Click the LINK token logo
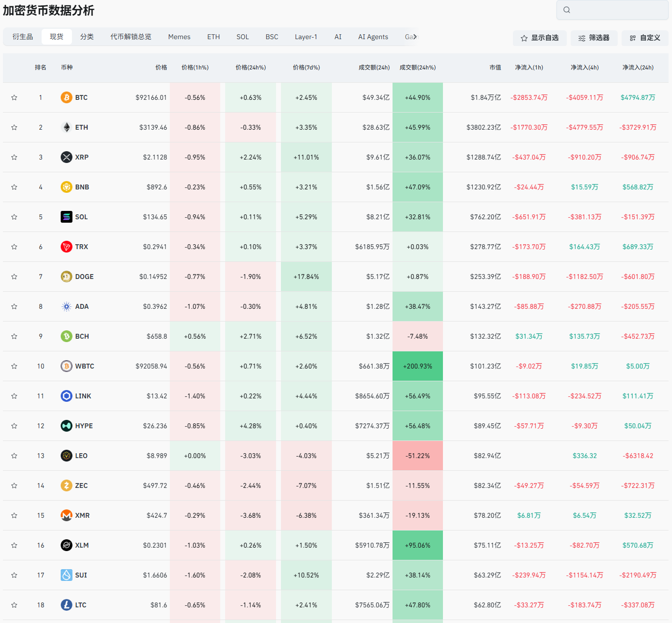Image resolution: width=672 pixels, height=623 pixels. [66, 396]
